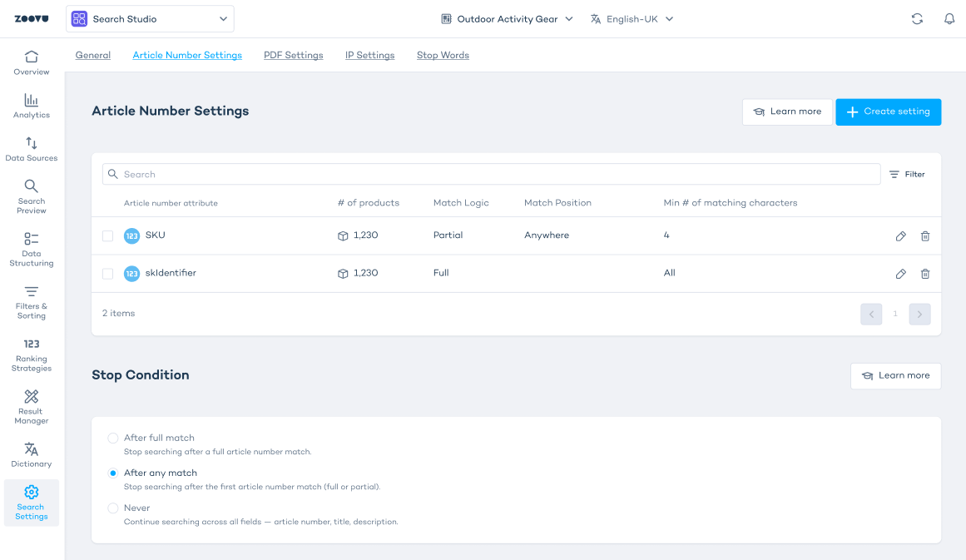Image resolution: width=966 pixels, height=560 pixels.
Task: Click the '2 items' count text
Action: [x=118, y=313]
